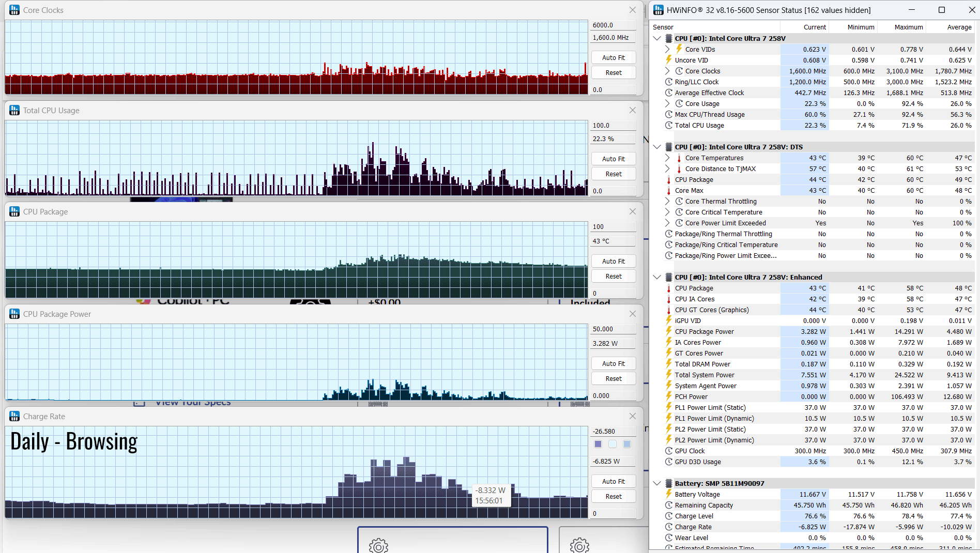This screenshot has height=553, width=980.
Task: Edit the 50.000 max value in CPU Package Power graph
Action: (x=614, y=329)
